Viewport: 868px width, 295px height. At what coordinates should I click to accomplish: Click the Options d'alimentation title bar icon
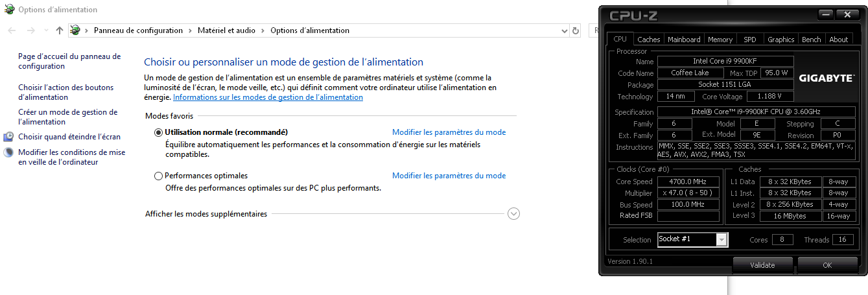pos(9,10)
